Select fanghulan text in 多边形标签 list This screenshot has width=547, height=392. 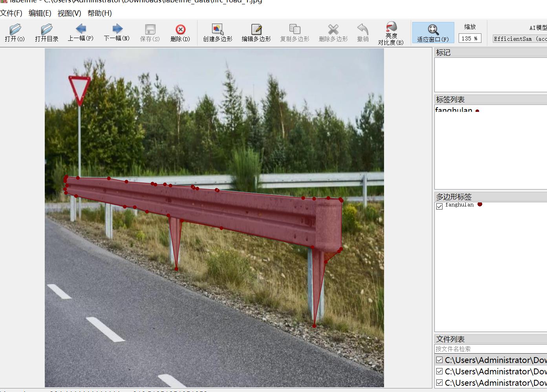(459, 205)
